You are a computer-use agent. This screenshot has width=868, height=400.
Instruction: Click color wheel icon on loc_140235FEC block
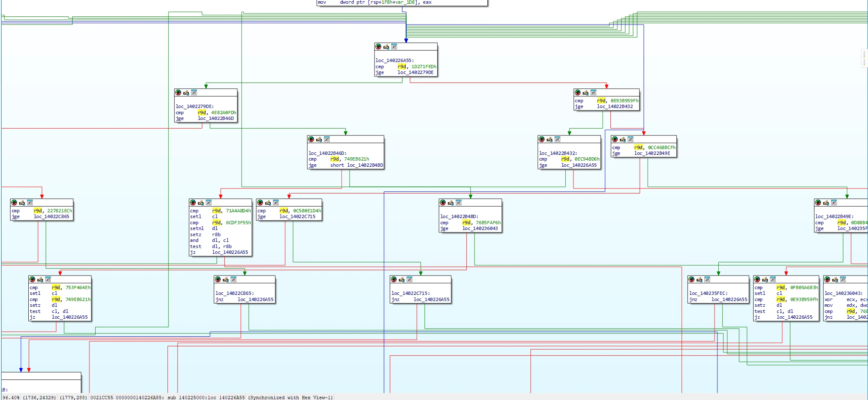pos(692,279)
